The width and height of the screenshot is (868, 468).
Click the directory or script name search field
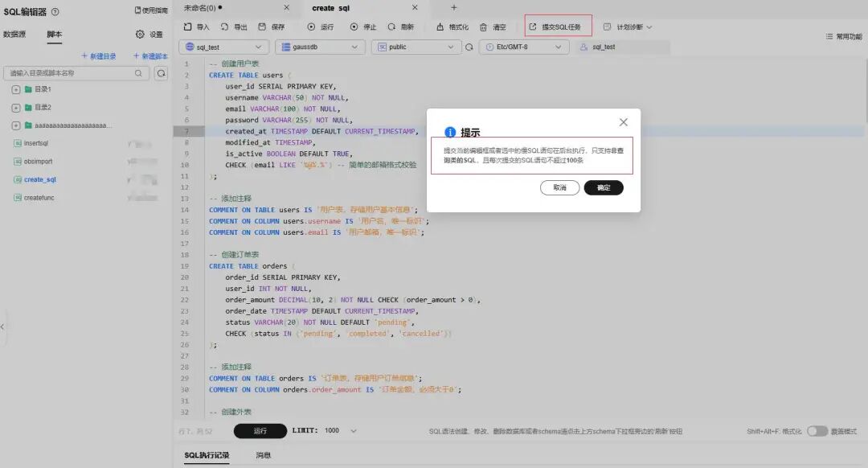[x=76, y=73]
